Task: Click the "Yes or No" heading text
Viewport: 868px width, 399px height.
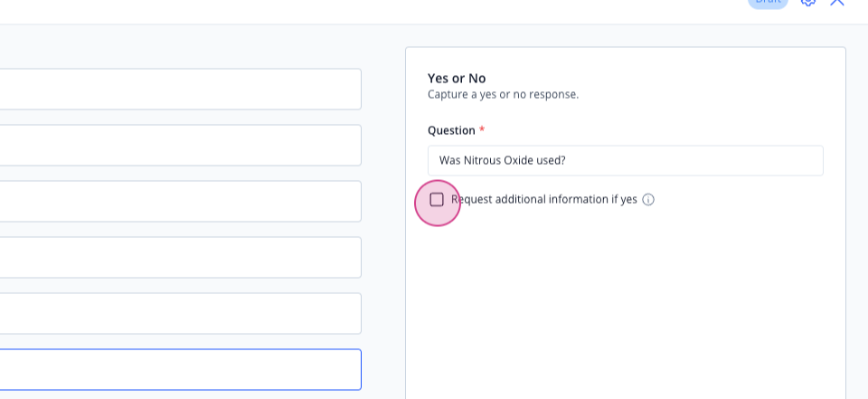Action: pyautogui.click(x=457, y=79)
